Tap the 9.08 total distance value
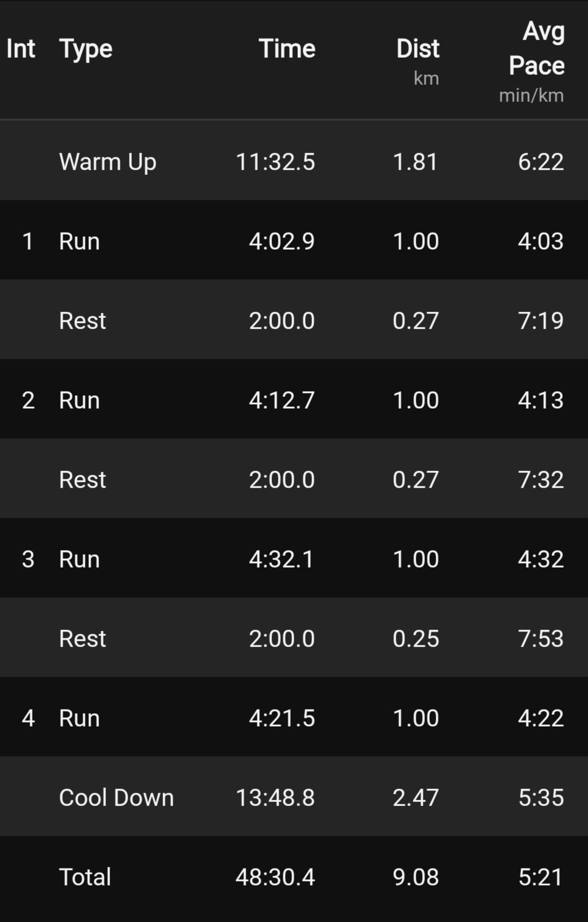Viewport: 588px width, 922px height. coord(416,877)
